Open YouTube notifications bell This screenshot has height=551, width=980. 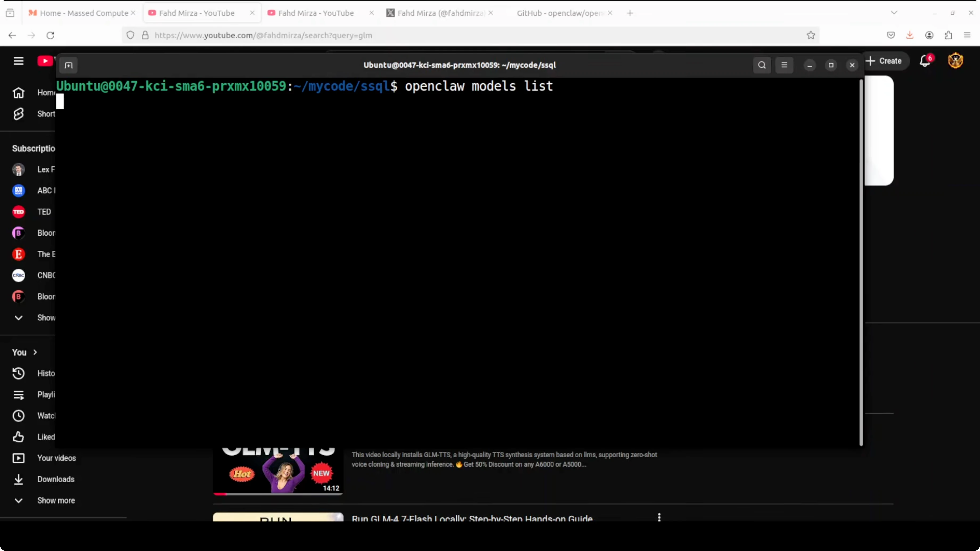(x=925, y=61)
